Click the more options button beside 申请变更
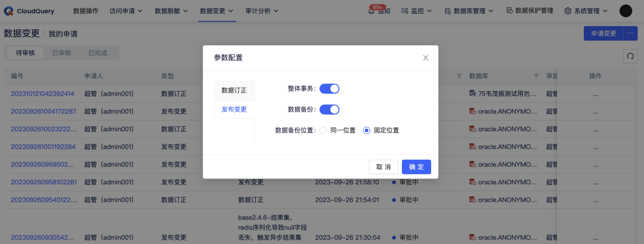 [630, 33]
